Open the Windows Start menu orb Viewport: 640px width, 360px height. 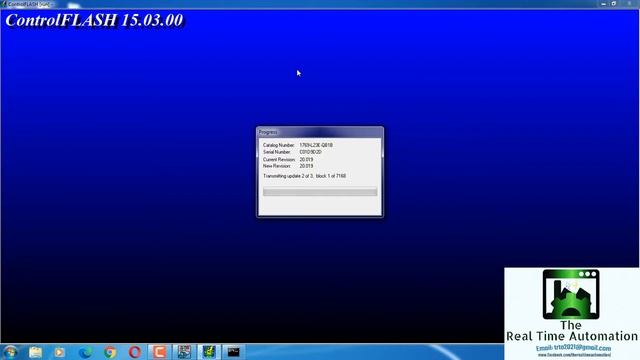[x=11, y=352]
